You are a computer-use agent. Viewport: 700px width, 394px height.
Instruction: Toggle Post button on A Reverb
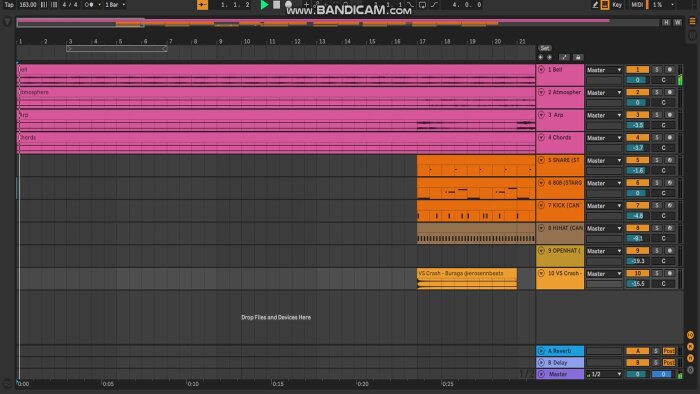[669, 351]
